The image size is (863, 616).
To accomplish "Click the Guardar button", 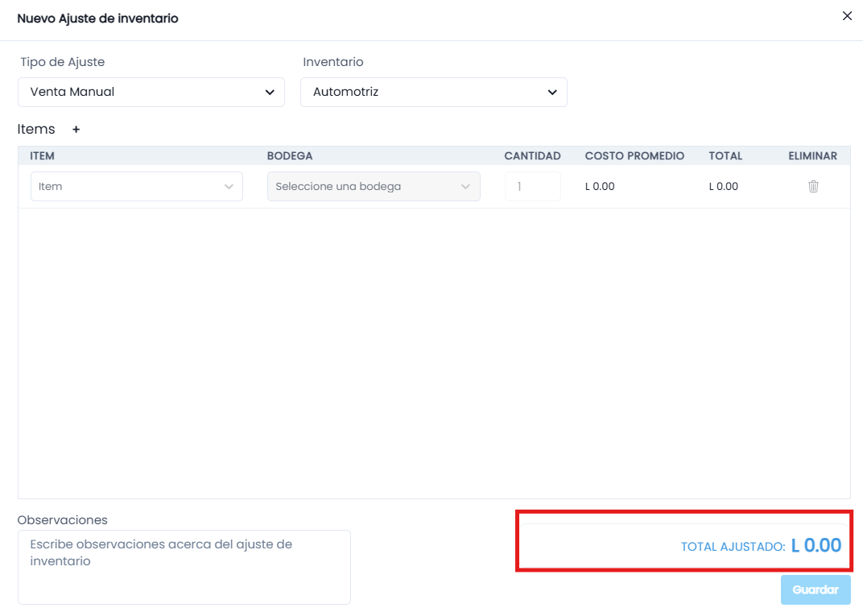I will pos(816,590).
